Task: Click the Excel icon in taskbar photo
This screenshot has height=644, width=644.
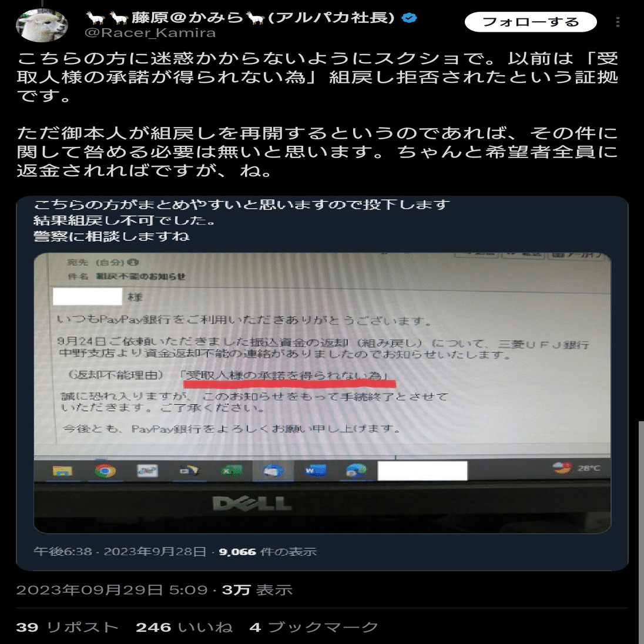Action: pyautogui.click(x=232, y=471)
